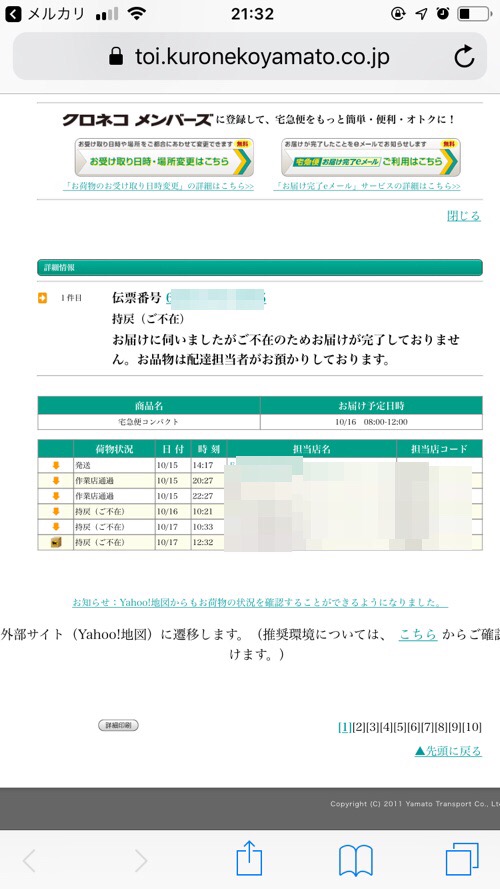This screenshot has width=500, height=889.
Task: Open the Yahoo!地図 お知らせ announcement link
Action: 260,602
